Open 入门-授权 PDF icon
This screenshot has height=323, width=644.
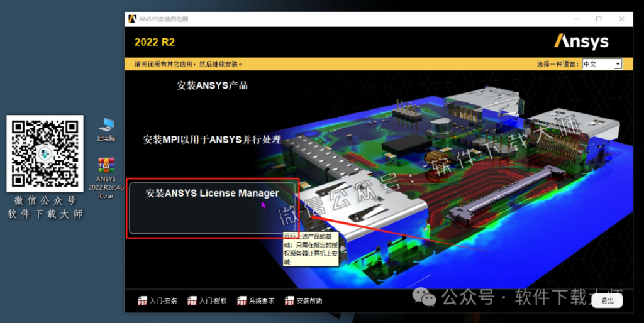pos(192,301)
